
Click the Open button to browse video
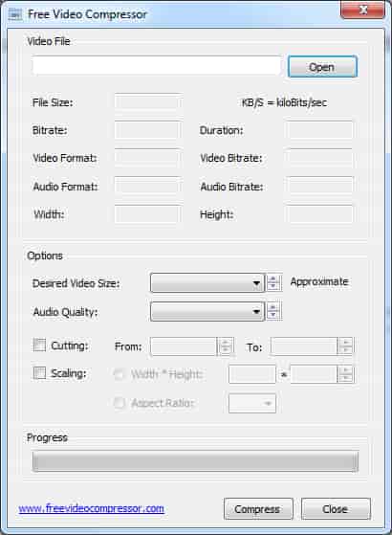pos(322,67)
